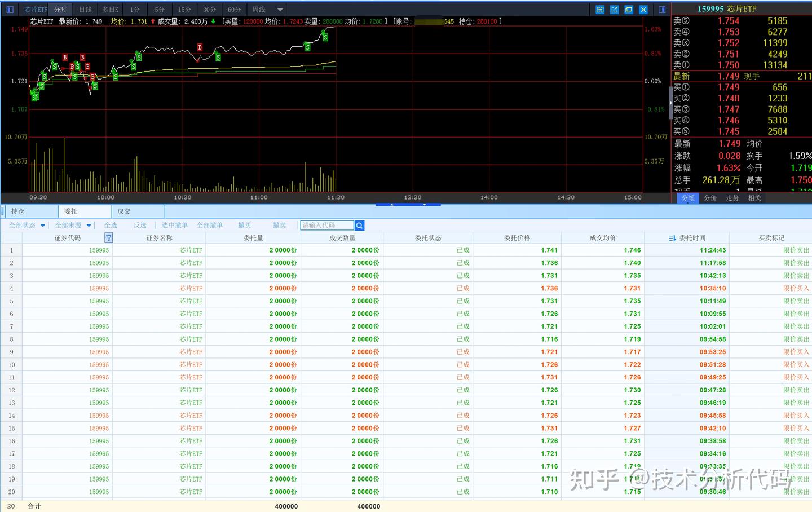Select the 30分 period tab
812x512 pixels.
[209, 10]
